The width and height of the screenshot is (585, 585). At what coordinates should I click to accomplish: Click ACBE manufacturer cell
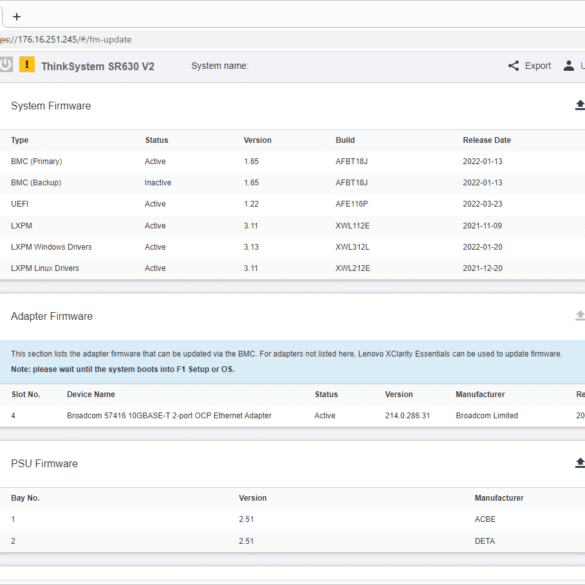[x=485, y=519]
